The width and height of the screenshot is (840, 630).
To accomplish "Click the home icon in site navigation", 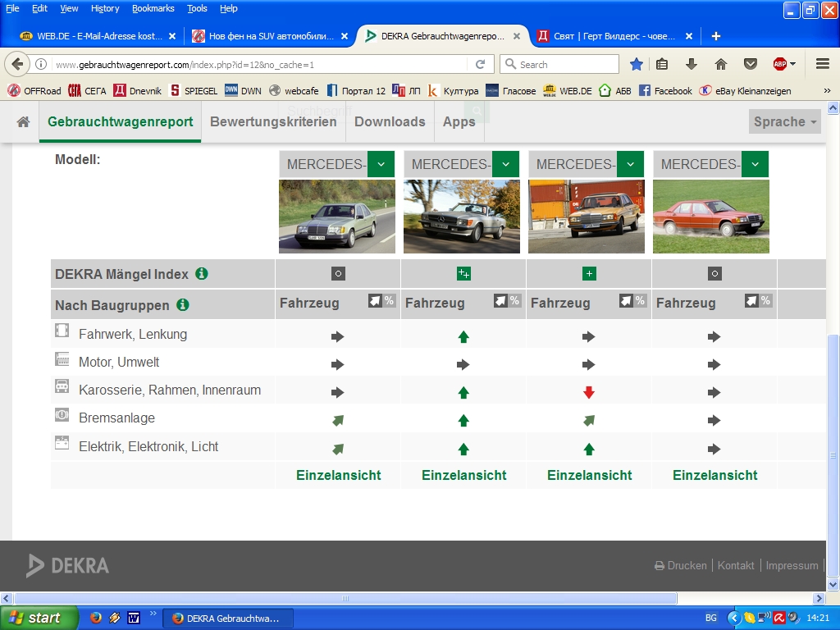I will [23, 121].
